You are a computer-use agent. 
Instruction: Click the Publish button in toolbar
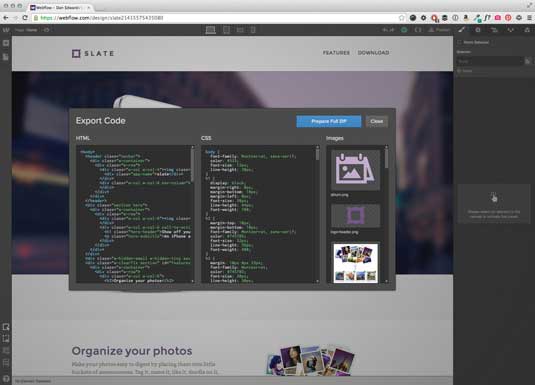pyautogui.click(x=439, y=30)
